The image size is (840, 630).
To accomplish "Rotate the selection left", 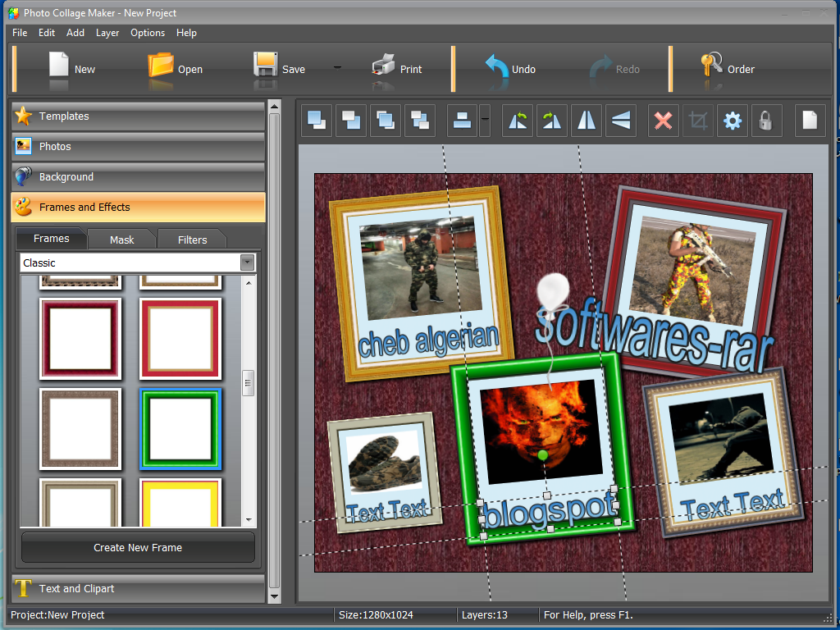I will click(518, 121).
